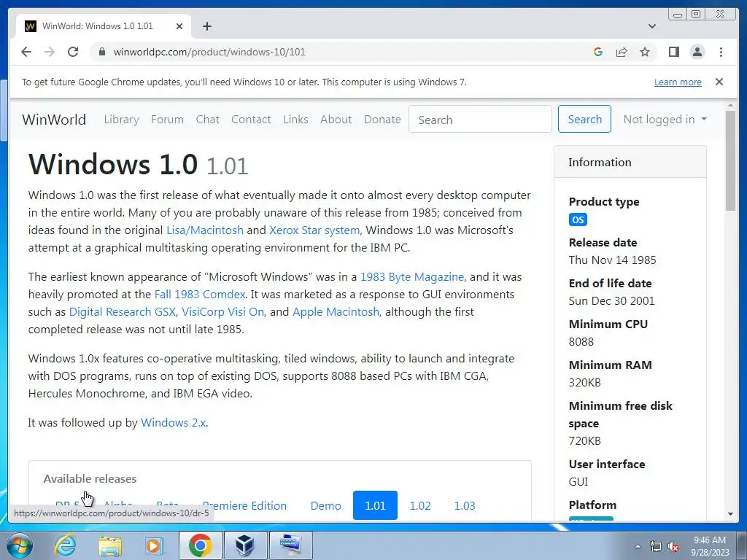
Task: Select the Demo release
Action: 325,505
